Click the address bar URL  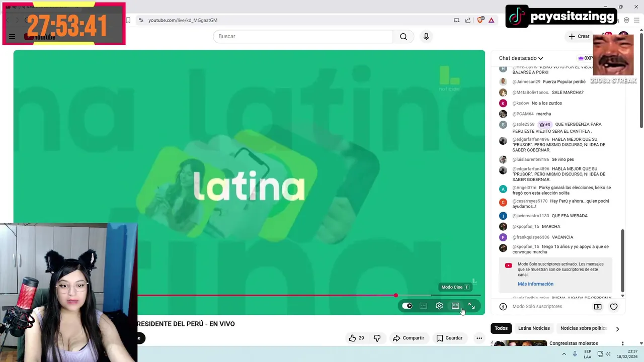point(183,20)
